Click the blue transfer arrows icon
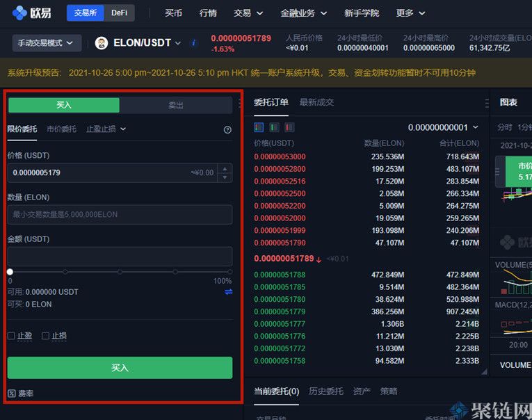Viewport: 532px width, 420px height. pos(228,292)
